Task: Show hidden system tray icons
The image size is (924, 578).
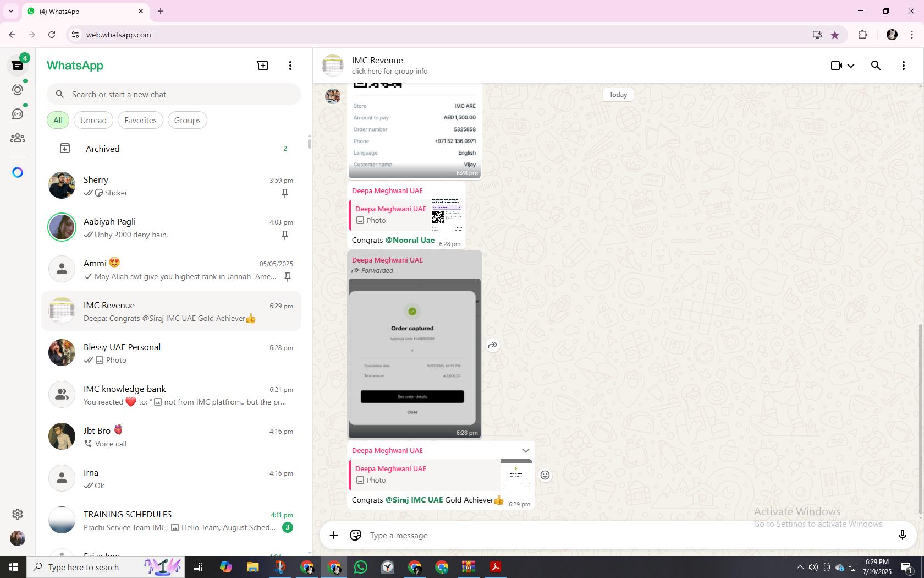Action: (x=800, y=567)
